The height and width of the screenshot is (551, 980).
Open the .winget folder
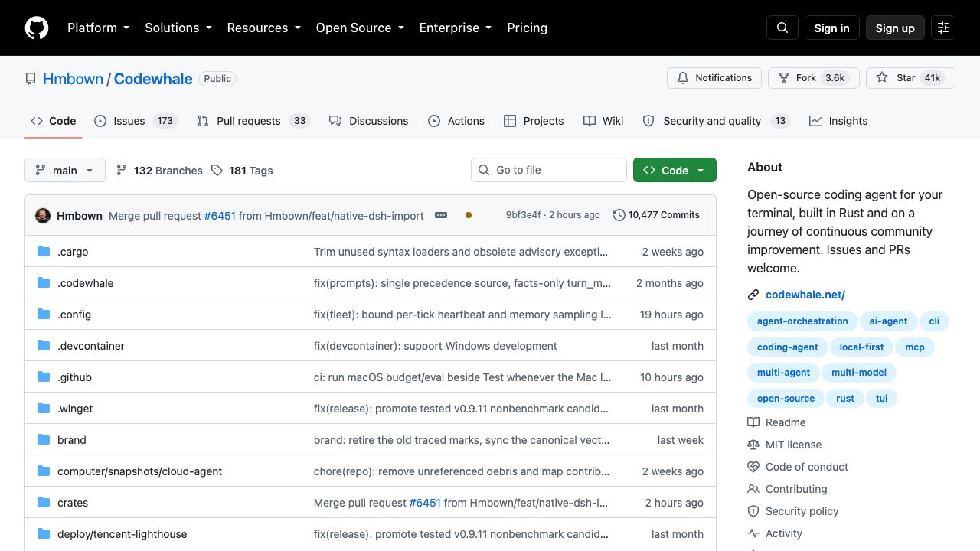(75, 409)
